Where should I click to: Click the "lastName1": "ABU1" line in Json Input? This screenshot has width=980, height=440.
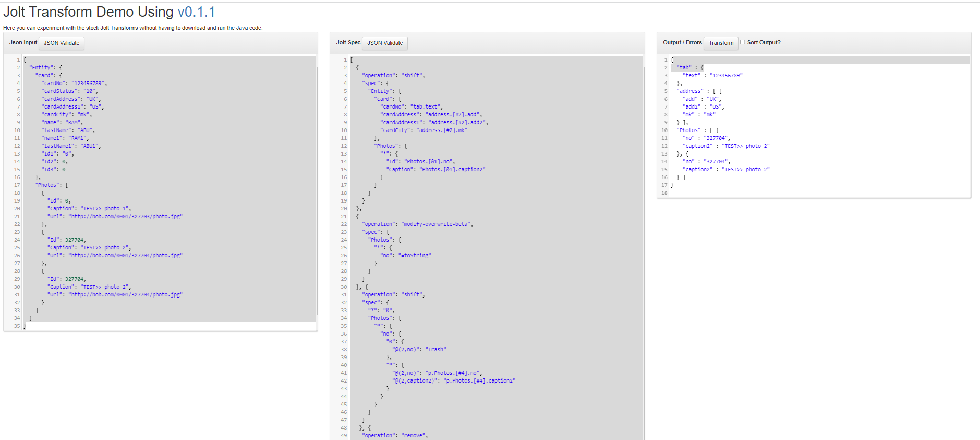coord(71,146)
